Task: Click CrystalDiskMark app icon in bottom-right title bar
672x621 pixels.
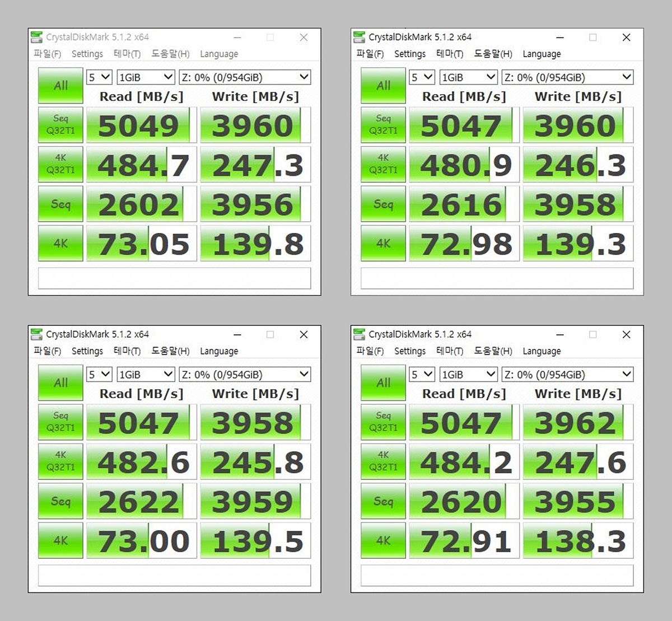Action: (x=359, y=334)
